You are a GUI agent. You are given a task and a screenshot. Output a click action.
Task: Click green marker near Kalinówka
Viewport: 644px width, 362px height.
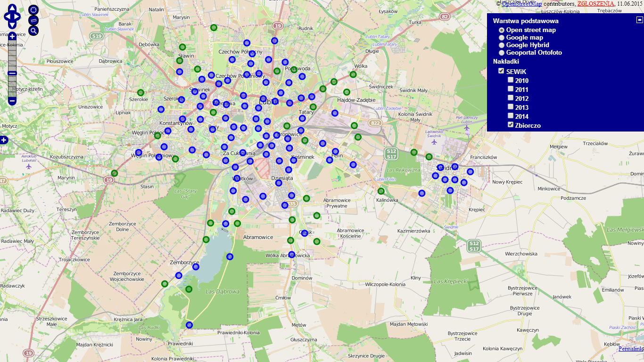[x=381, y=191]
